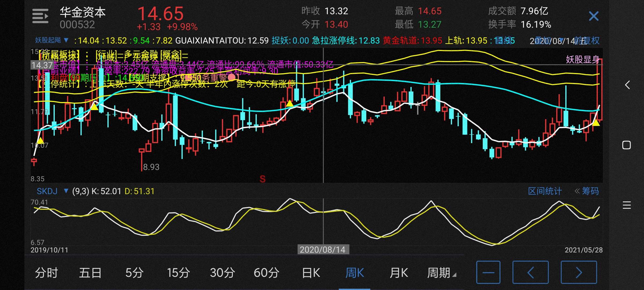Tap the 最高 14.65 value

pos(430,11)
